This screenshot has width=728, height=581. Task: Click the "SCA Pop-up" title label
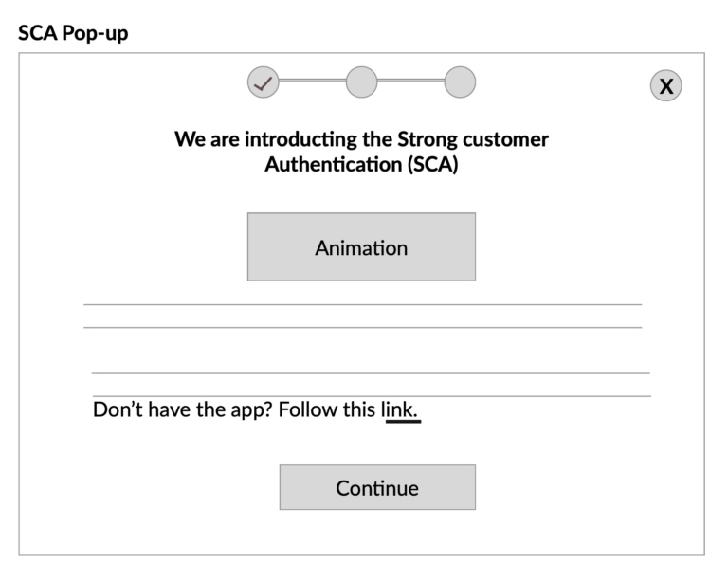point(73,33)
